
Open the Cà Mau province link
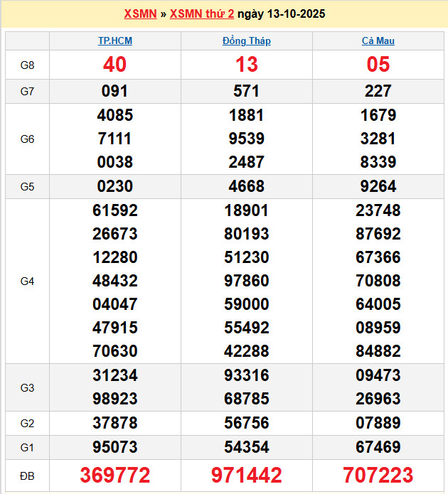tap(378, 41)
